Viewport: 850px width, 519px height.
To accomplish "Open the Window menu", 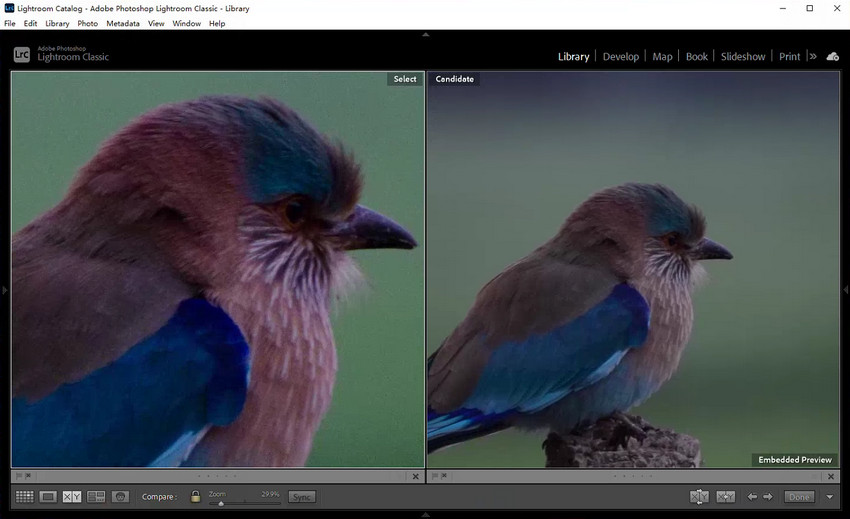I will [186, 23].
